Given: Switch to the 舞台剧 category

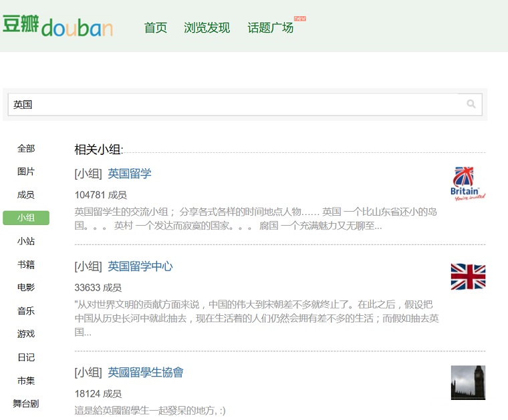Looking at the screenshot, I should pyautogui.click(x=26, y=403).
